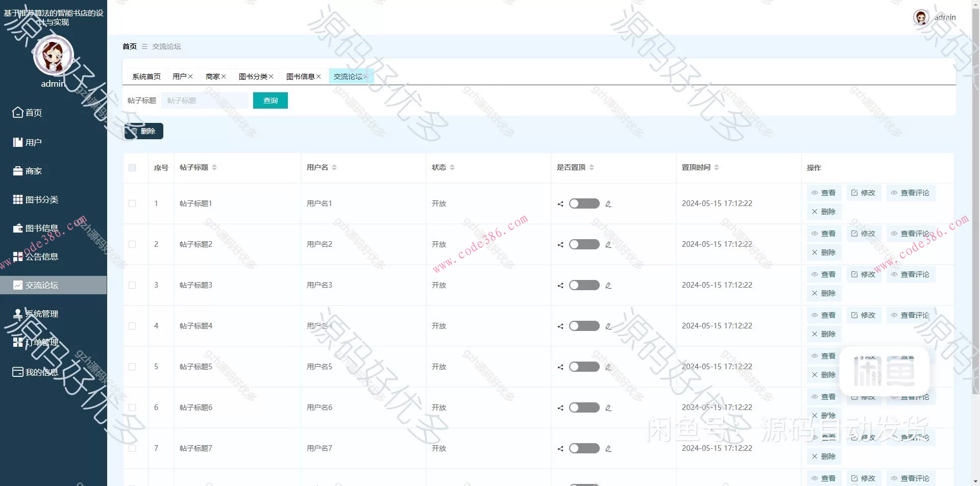This screenshot has width=980, height=486.
Task: Click 修改 for row 帖子标题1
Action: point(864,193)
